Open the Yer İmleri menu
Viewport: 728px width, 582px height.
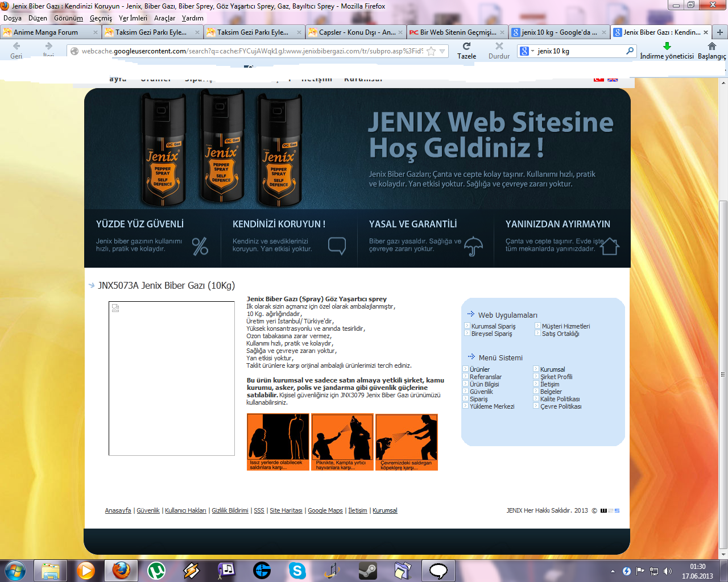[133, 18]
